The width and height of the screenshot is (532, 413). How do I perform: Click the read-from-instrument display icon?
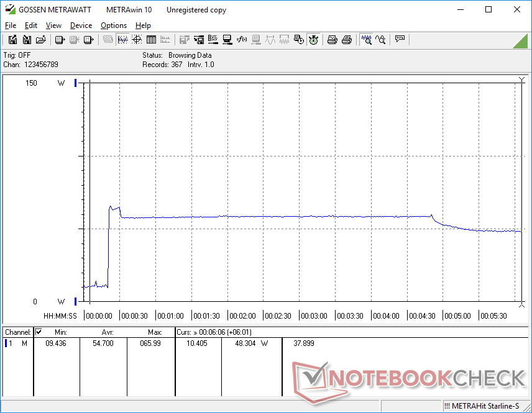click(x=60, y=40)
